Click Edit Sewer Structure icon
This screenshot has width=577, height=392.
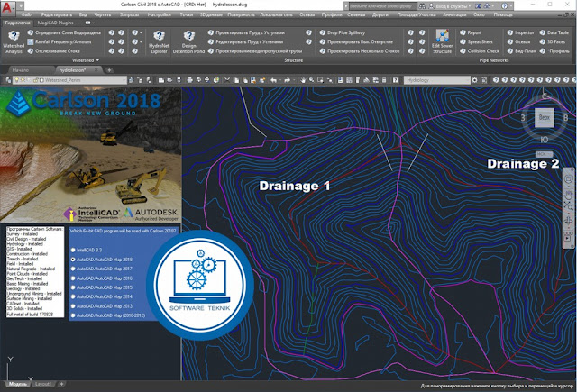[442, 41]
